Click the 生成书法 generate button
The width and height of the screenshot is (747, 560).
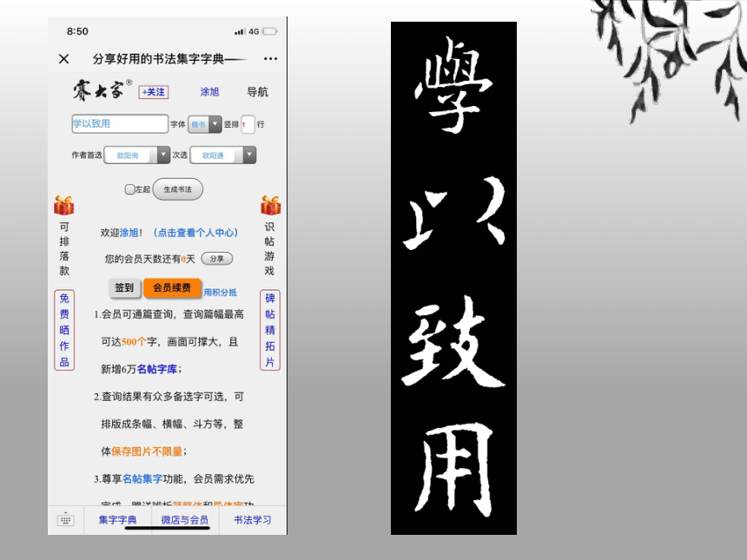(x=178, y=189)
